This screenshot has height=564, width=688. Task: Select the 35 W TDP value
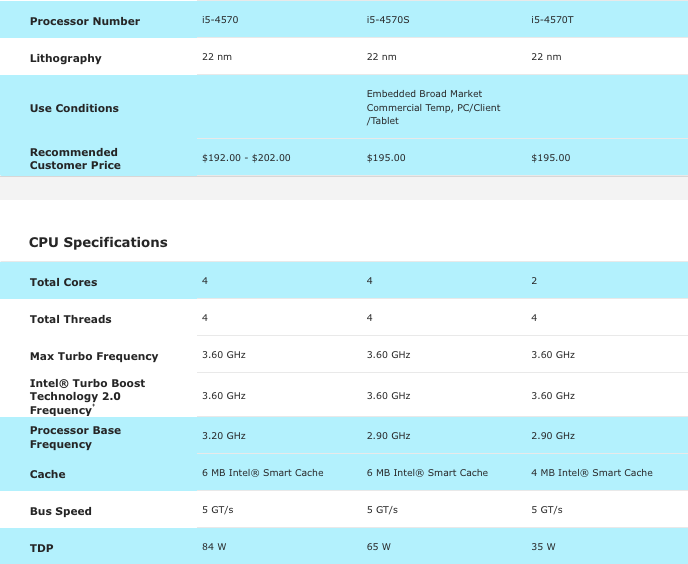click(543, 547)
